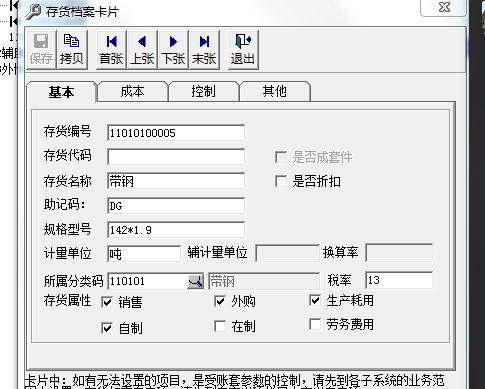Uncheck the 生产耗用 checkbox
The width and height of the screenshot is (485, 389).
(315, 300)
